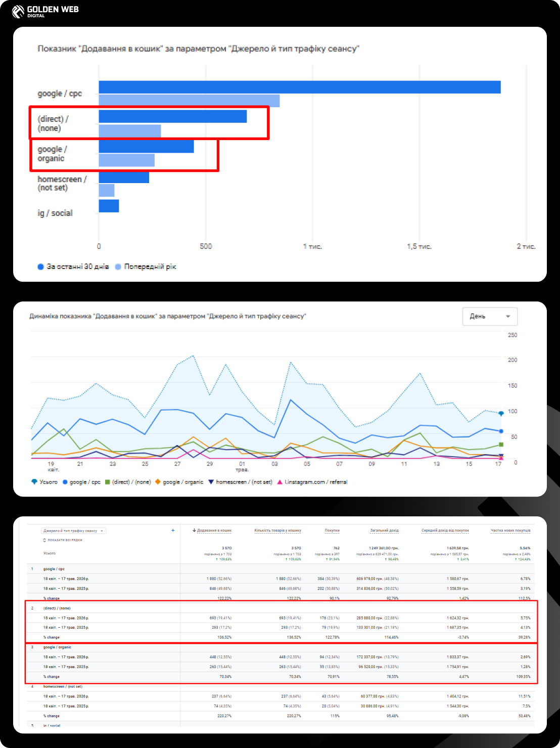The height and width of the screenshot is (748, 560).
Task: Sort by 'Загальний дохід' column header
Action: (x=384, y=531)
